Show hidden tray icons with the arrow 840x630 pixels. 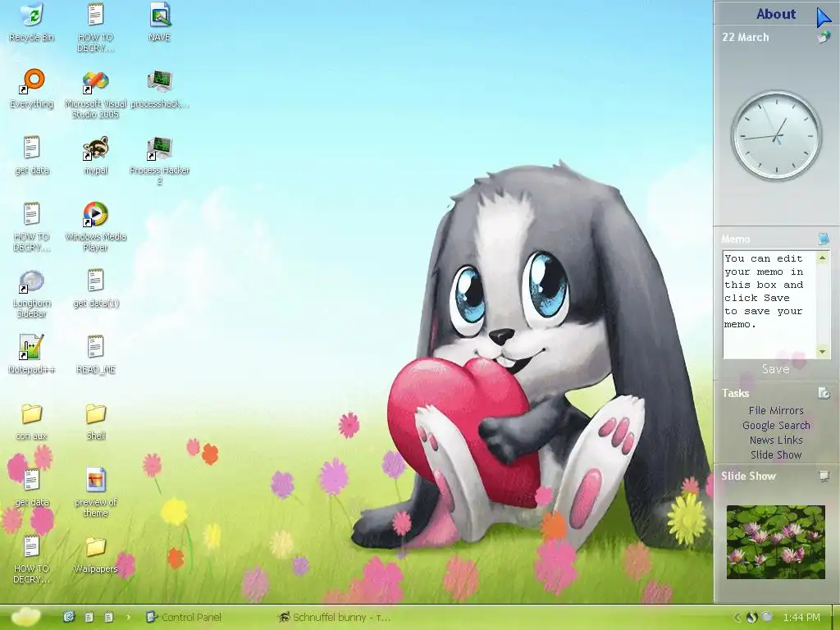click(x=737, y=617)
